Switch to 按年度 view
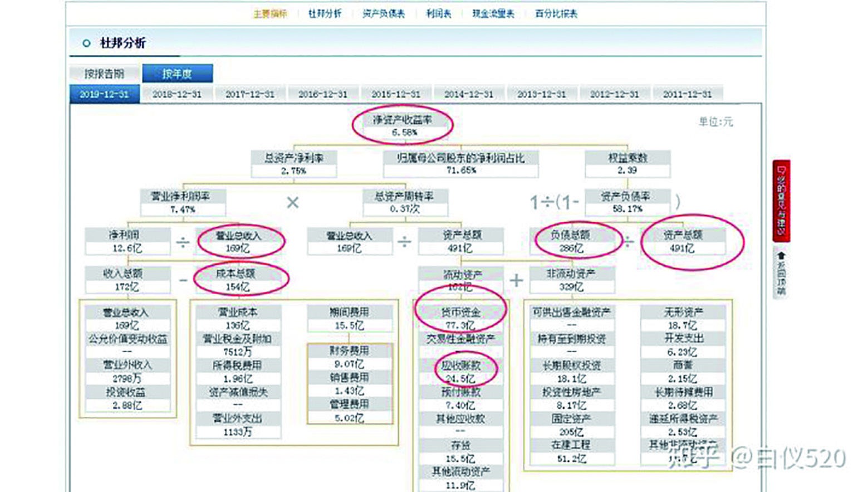 click(x=178, y=73)
